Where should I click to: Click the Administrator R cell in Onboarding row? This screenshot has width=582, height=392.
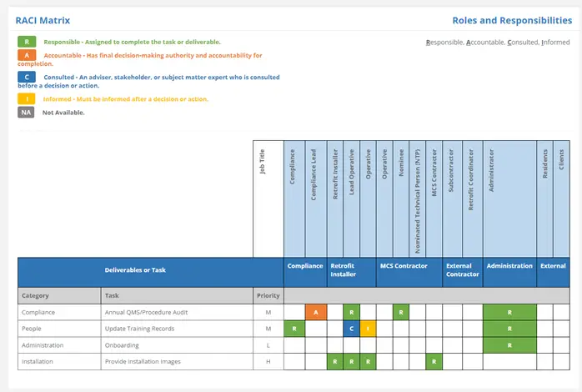509,345
